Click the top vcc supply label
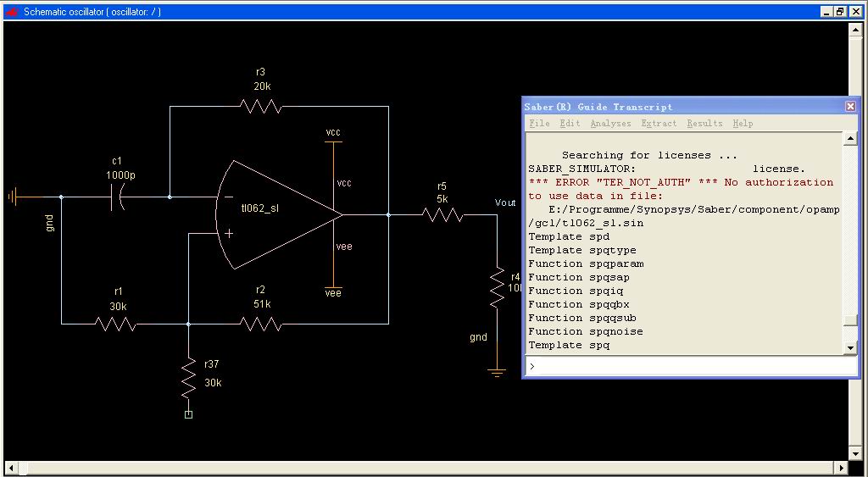 coord(333,132)
